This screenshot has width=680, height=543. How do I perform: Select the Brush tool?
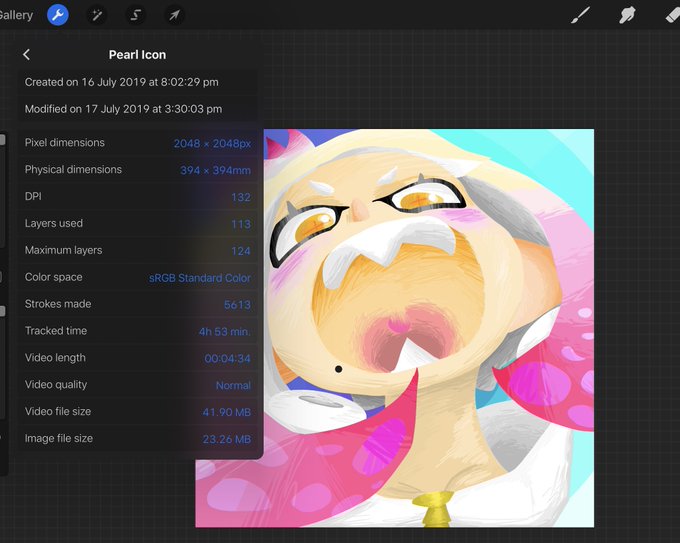[580, 15]
